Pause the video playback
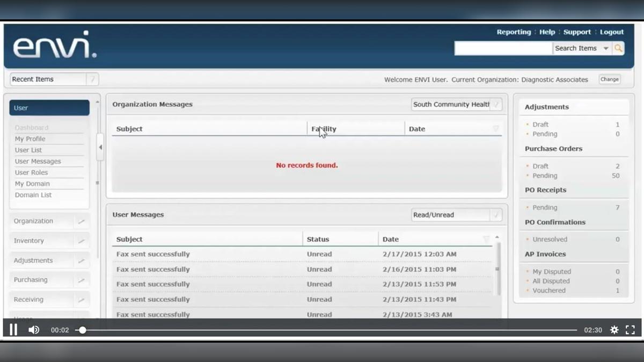 pyautogui.click(x=13, y=330)
